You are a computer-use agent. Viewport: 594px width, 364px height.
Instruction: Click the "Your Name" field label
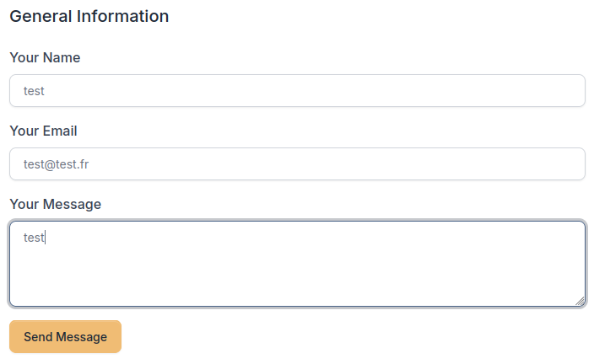click(x=45, y=58)
